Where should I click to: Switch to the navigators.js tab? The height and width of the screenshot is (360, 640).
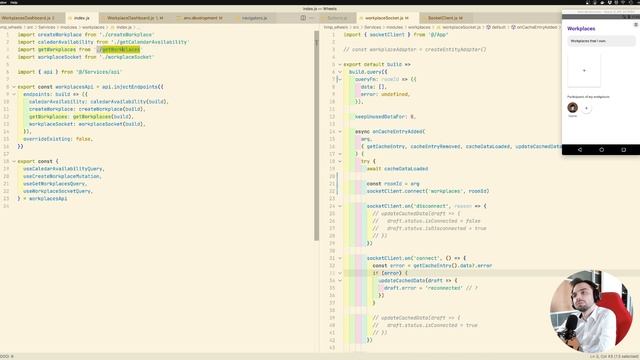click(x=254, y=18)
